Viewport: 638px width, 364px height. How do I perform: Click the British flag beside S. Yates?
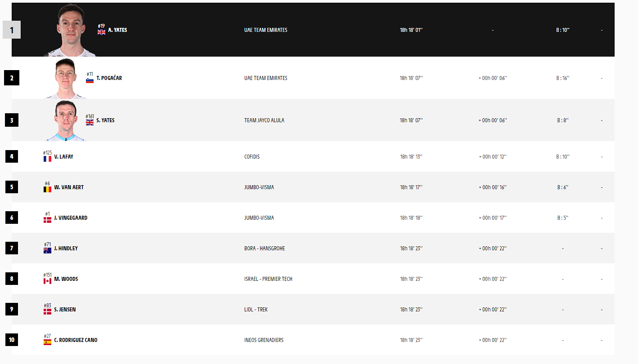[x=90, y=122]
